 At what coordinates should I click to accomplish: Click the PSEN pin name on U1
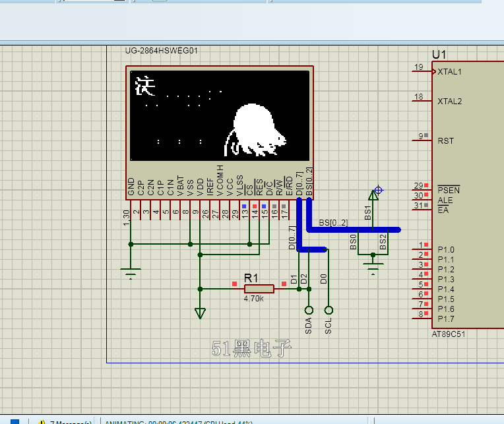pyautogui.click(x=449, y=190)
